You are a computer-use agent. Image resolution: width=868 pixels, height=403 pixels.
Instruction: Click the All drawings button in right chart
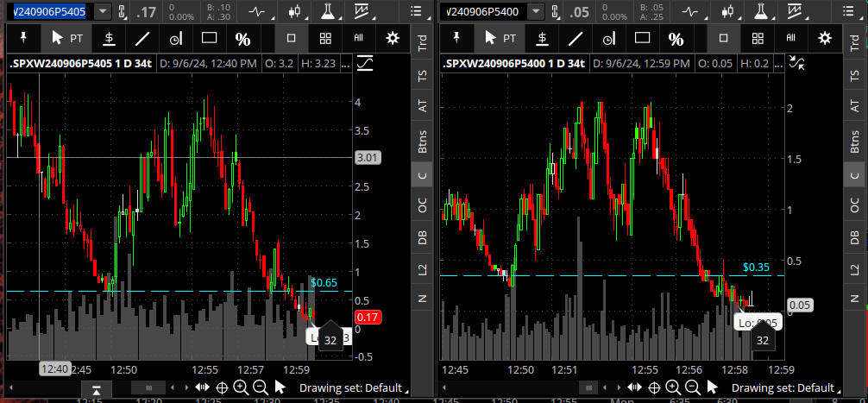(790, 39)
